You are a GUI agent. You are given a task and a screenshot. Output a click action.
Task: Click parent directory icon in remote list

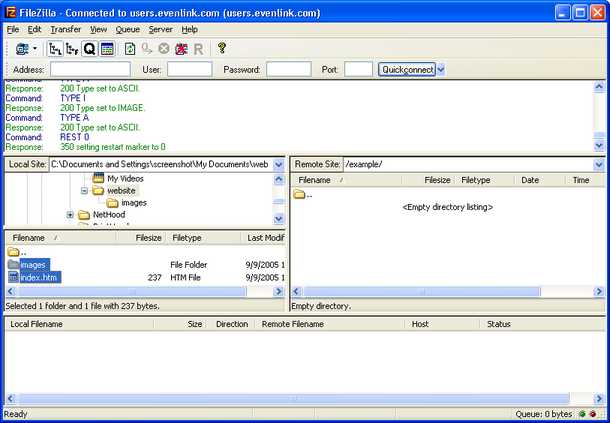299,194
